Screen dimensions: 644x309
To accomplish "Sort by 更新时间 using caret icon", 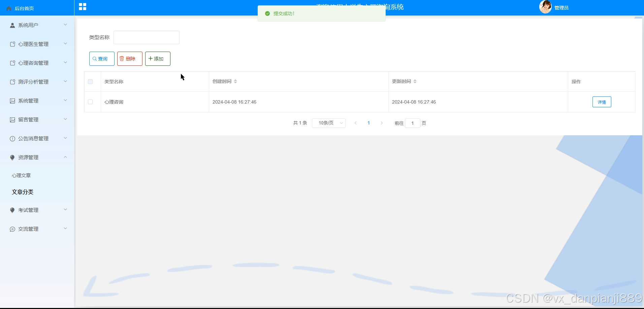I will point(415,81).
